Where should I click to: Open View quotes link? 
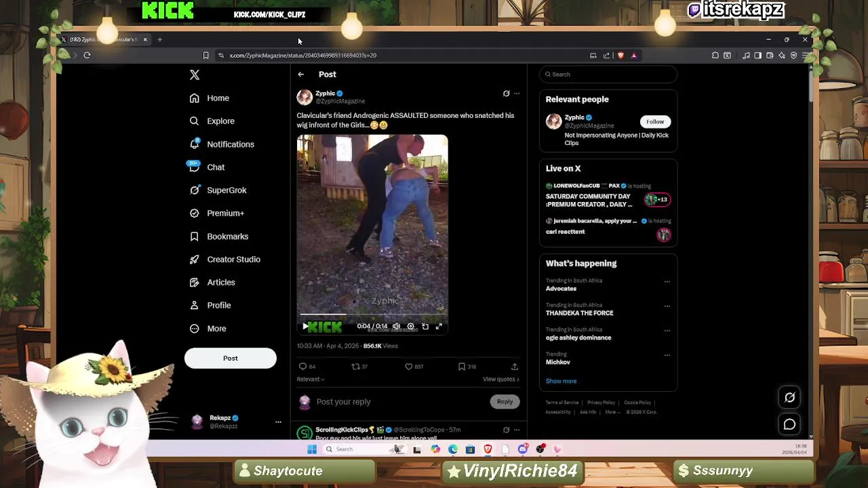pos(501,380)
